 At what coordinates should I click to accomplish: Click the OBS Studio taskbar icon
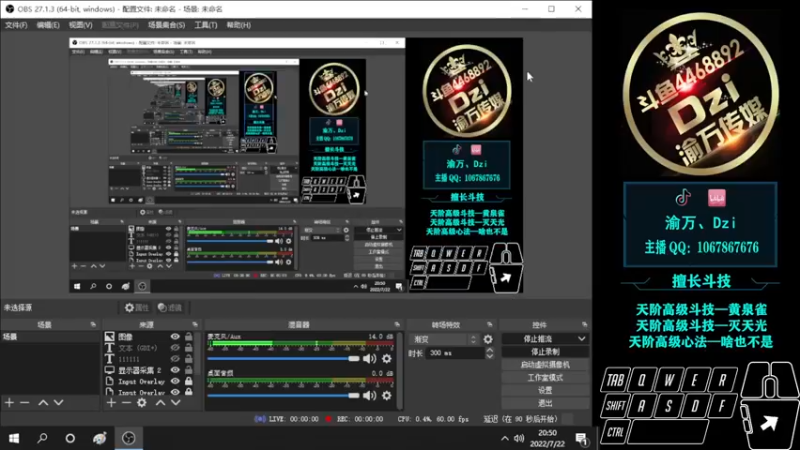[x=129, y=438]
